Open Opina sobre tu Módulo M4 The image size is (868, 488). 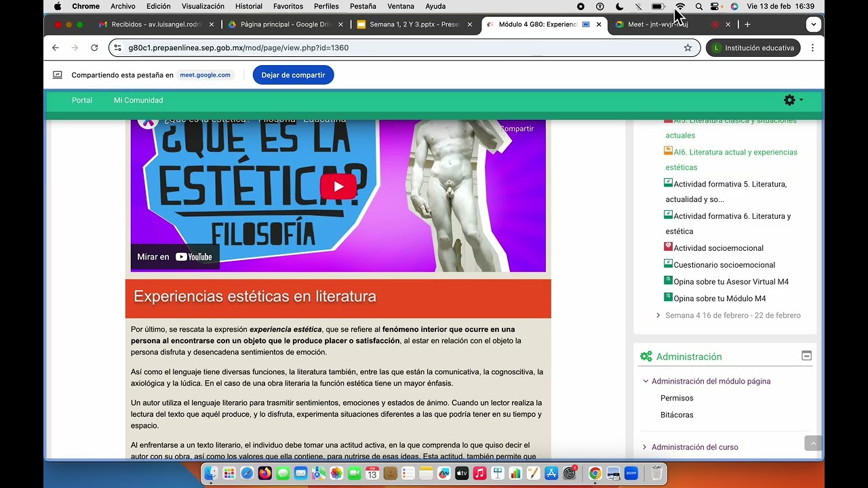click(x=719, y=299)
